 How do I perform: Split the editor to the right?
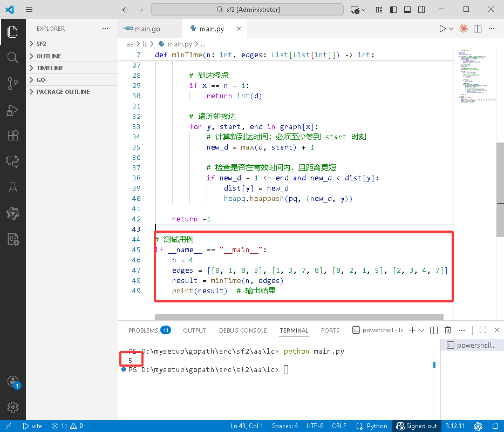point(478,29)
